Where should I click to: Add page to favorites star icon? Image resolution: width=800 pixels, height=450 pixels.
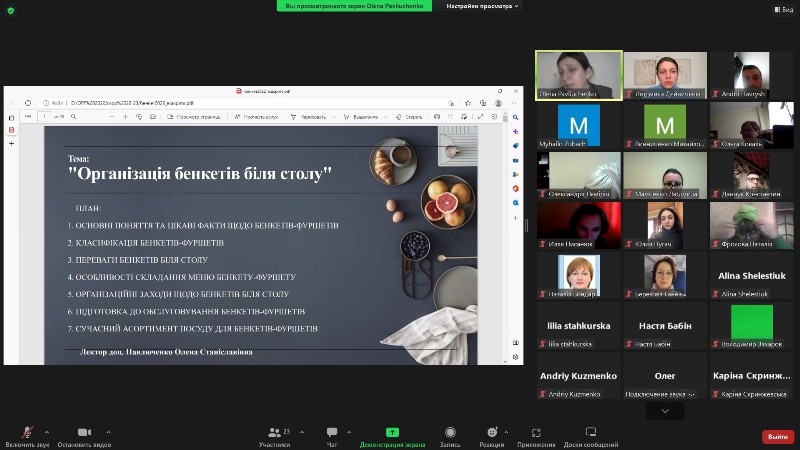(x=451, y=103)
